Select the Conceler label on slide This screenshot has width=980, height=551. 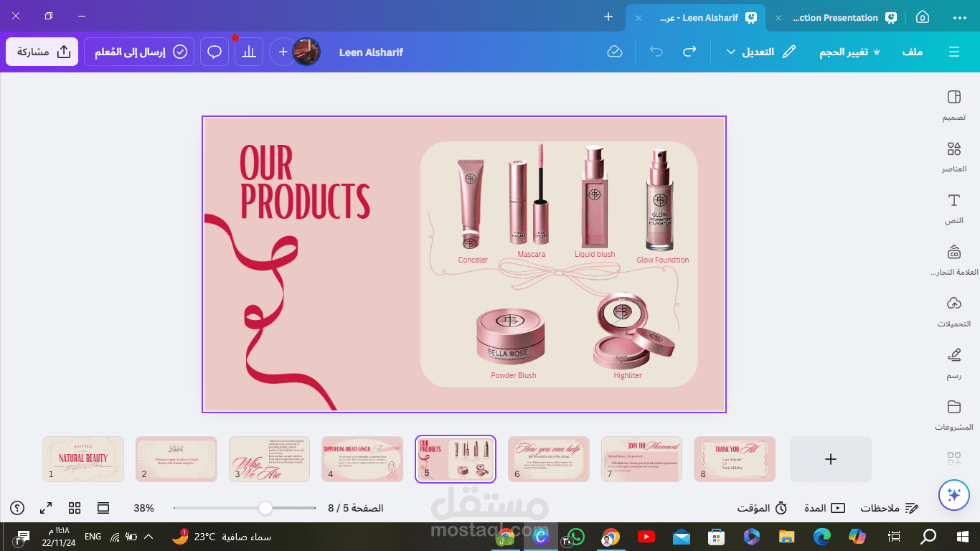[473, 260]
